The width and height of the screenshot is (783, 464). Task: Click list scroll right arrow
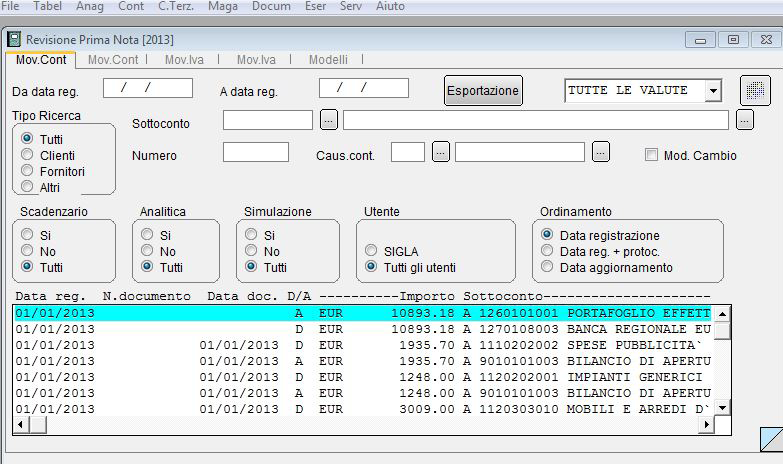click(x=707, y=425)
